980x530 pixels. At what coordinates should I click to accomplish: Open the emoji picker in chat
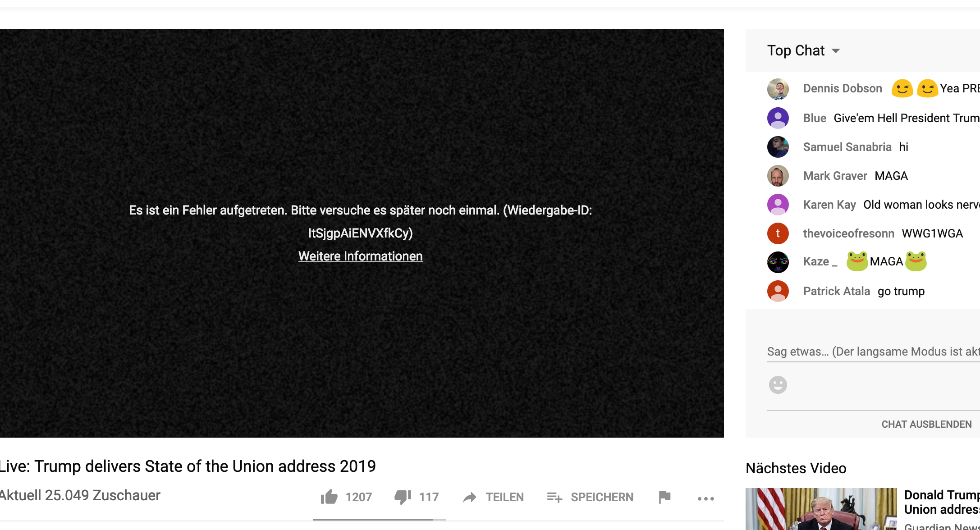[778, 385]
